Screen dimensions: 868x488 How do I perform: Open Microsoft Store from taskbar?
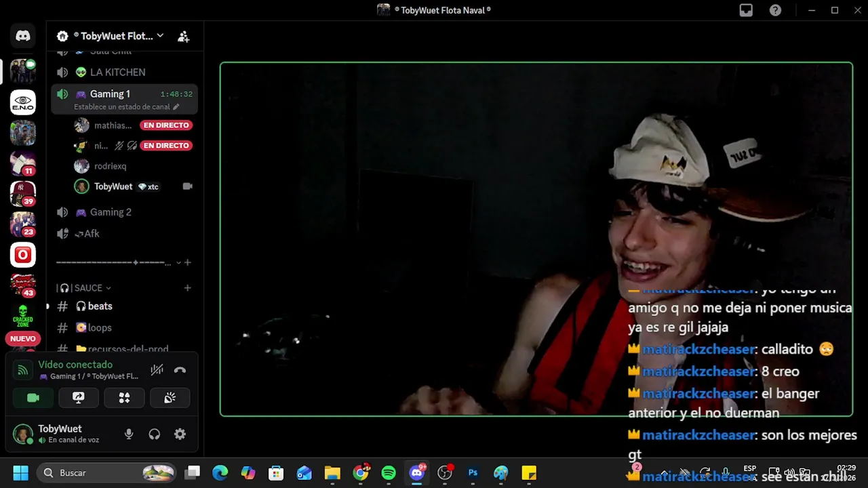(x=276, y=473)
